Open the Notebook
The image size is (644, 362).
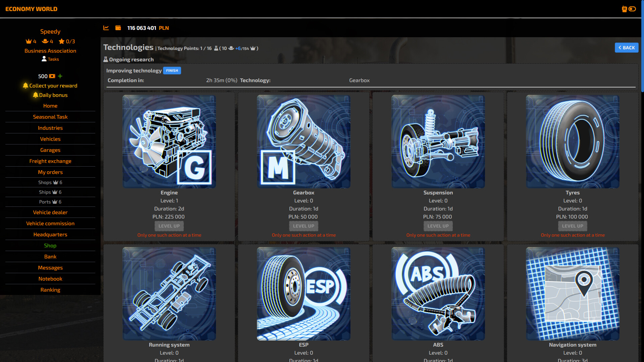[50, 279]
